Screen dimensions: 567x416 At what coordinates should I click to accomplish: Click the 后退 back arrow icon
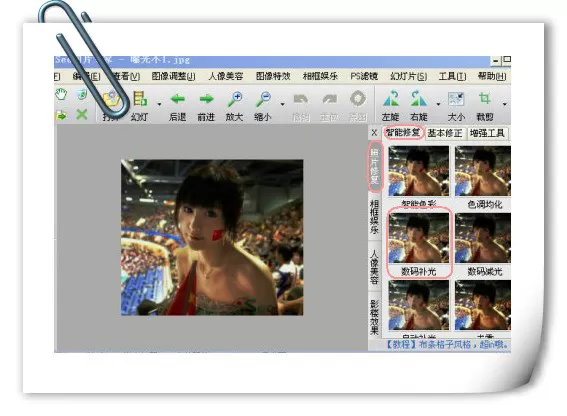(178, 99)
